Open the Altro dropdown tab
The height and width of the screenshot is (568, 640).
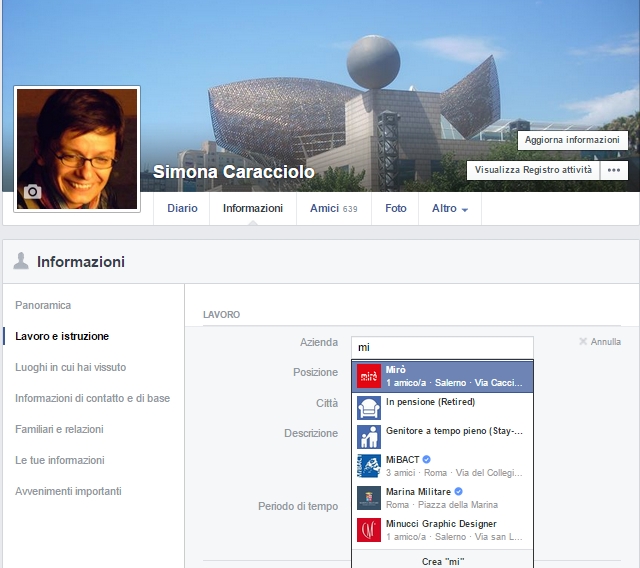point(450,209)
